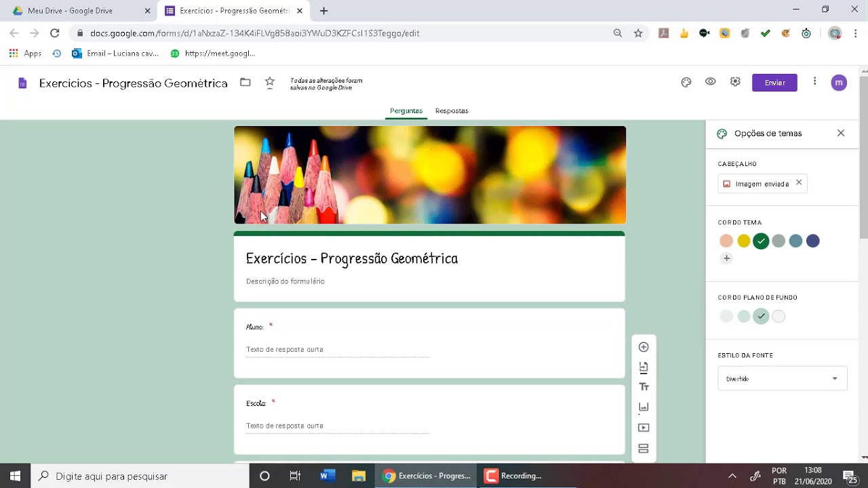
Task: Click the add section icon
Action: tap(644, 449)
